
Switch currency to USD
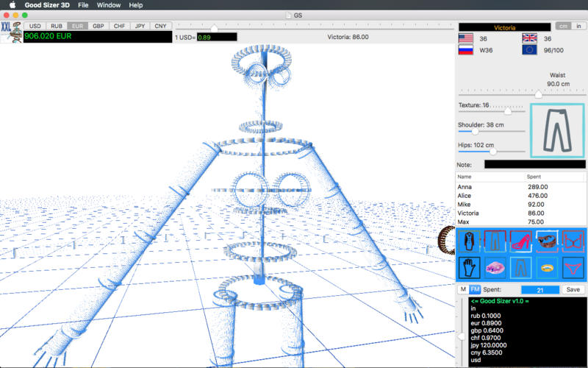(35, 26)
